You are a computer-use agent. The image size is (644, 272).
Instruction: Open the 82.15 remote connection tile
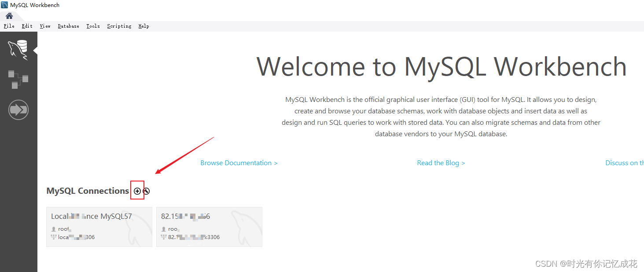pyautogui.click(x=209, y=227)
